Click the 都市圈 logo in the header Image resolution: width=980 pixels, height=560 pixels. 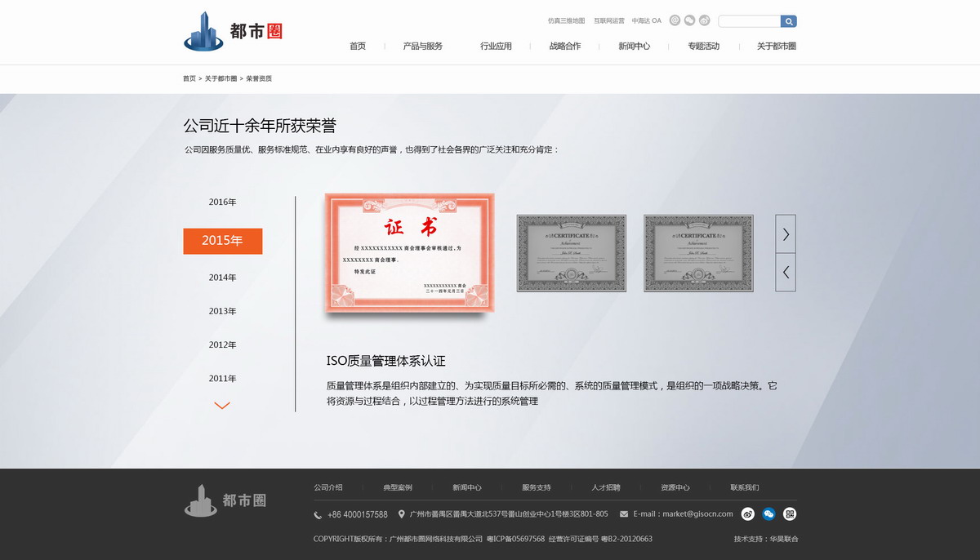[x=233, y=31]
